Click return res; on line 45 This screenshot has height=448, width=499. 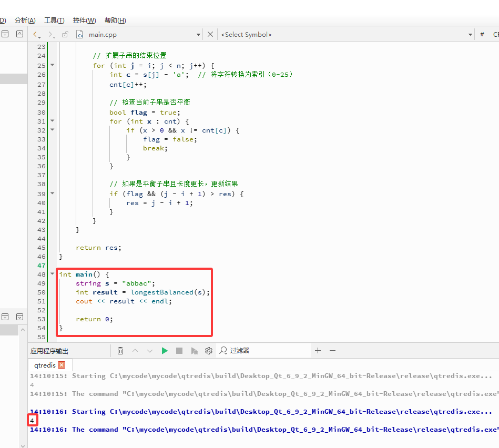pyautogui.click(x=99, y=248)
